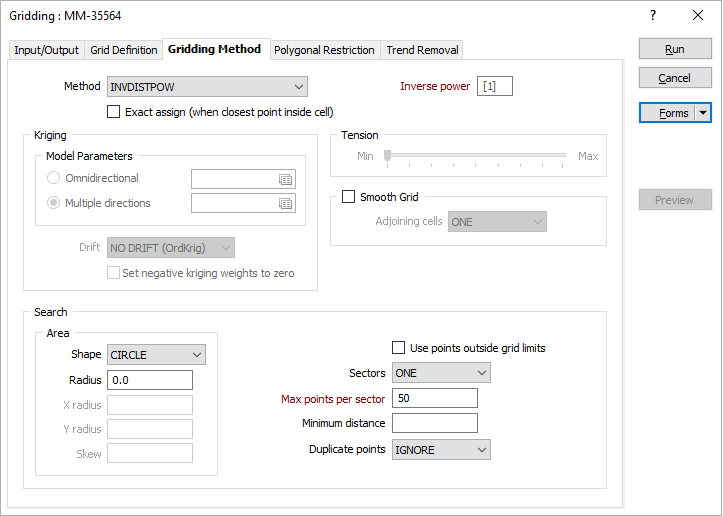Check Use points outside grid limits
Image resolution: width=723 pixels, height=516 pixels.
pos(398,348)
